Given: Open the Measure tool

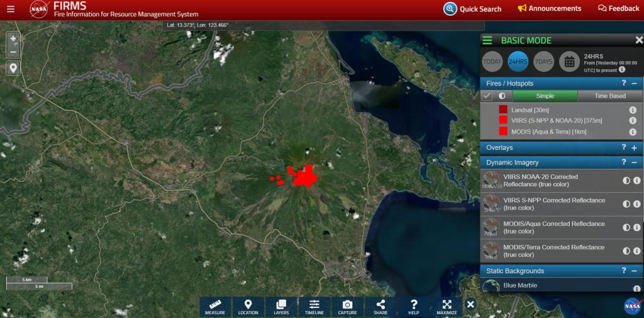Looking at the screenshot, I should [x=215, y=307].
